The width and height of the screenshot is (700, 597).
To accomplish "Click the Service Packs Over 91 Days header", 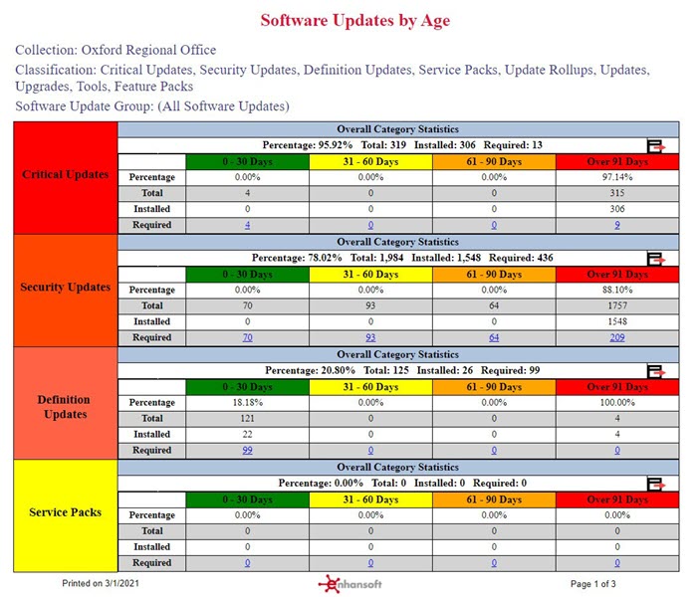I will pyautogui.click(x=617, y=499).
